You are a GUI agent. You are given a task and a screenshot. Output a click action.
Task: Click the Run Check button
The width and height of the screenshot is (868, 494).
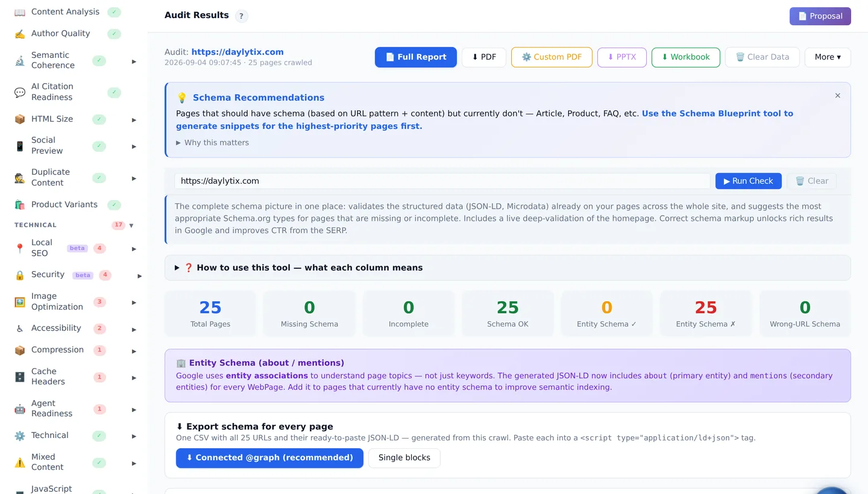(749, 181)
